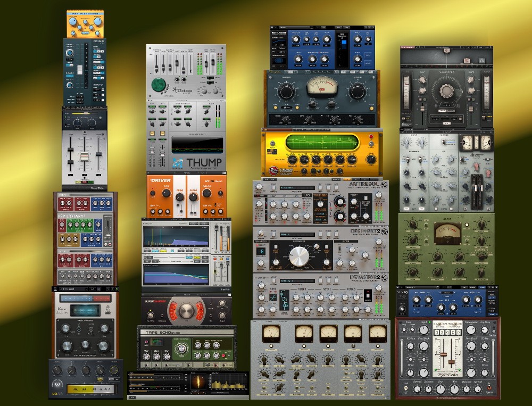Toggle the LPF/Notch switch on Driver
This screenshot has height=406, width=532.
click(x=213, y=181)
